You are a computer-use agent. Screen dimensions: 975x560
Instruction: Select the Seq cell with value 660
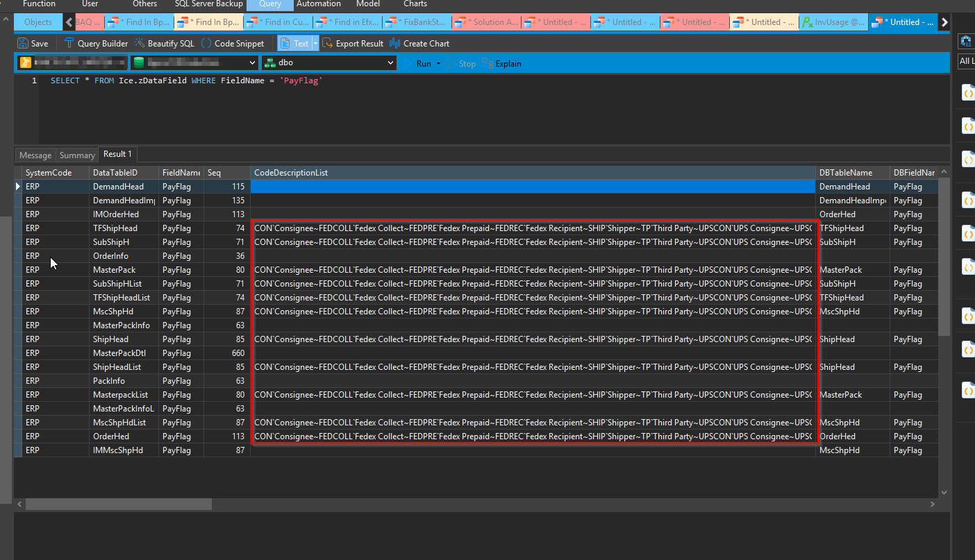(x=227, y=353)
